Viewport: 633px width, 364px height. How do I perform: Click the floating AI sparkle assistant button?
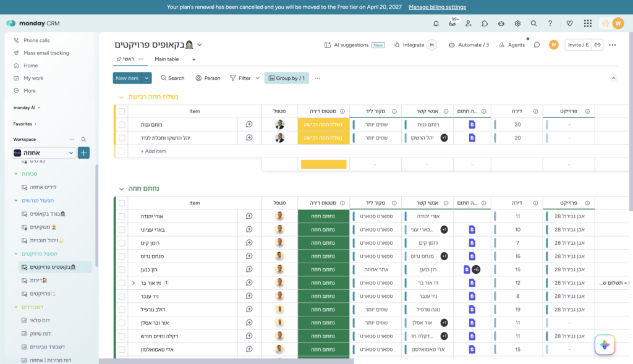tap(605, 345)
